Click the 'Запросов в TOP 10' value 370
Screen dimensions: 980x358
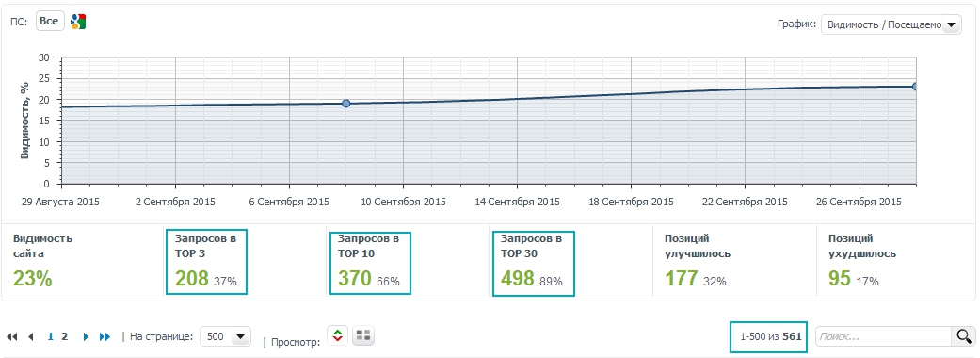tap(355, 279)
